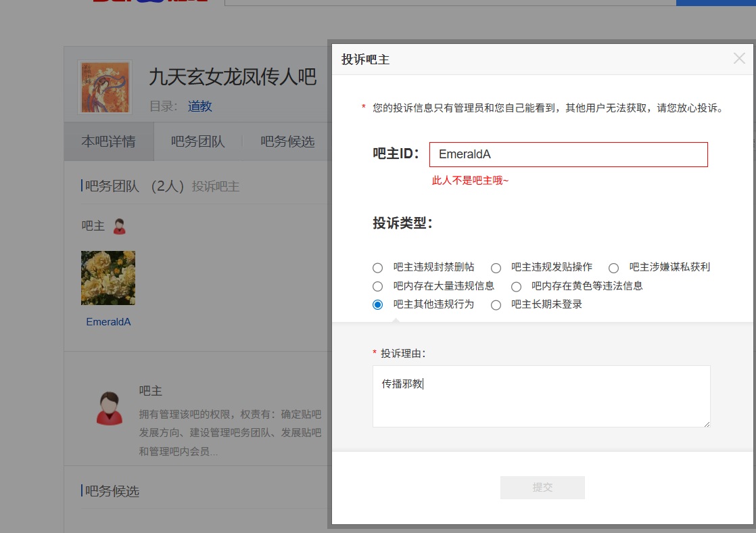Switch to the 吧务团队 tab
The height and width of the screenshot is (533, 756).
pos(197,141)
